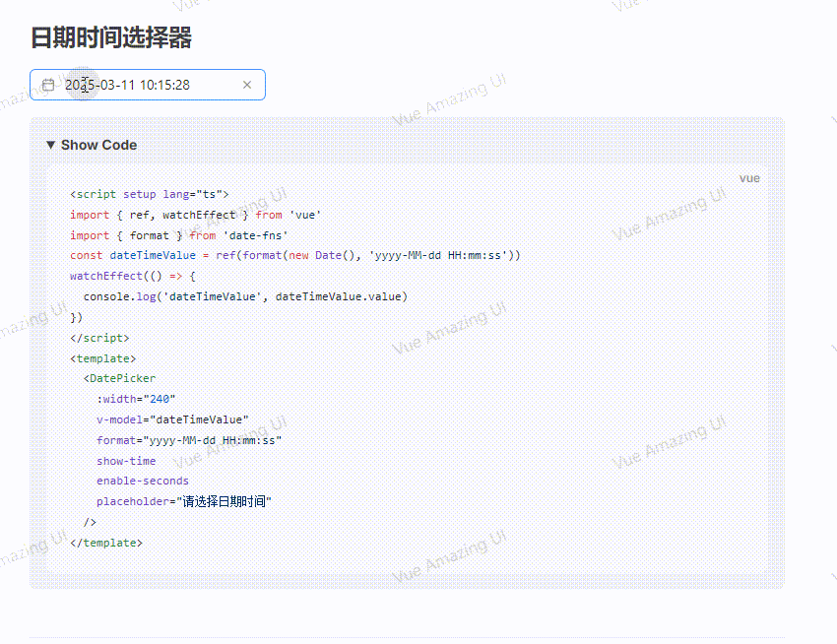Image resolution: width=837 pixels, height=644 pixels.
Task: Click the 'v-model="dateTimeValue"' code line
Action: click(x=172, y=419)
